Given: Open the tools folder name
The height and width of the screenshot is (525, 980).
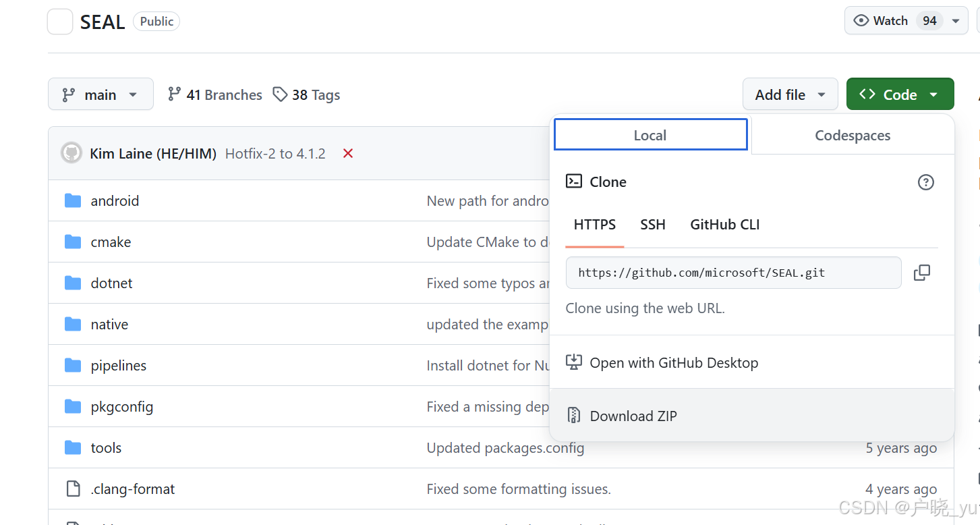Looking at the screenshot, I should (106, 448).
